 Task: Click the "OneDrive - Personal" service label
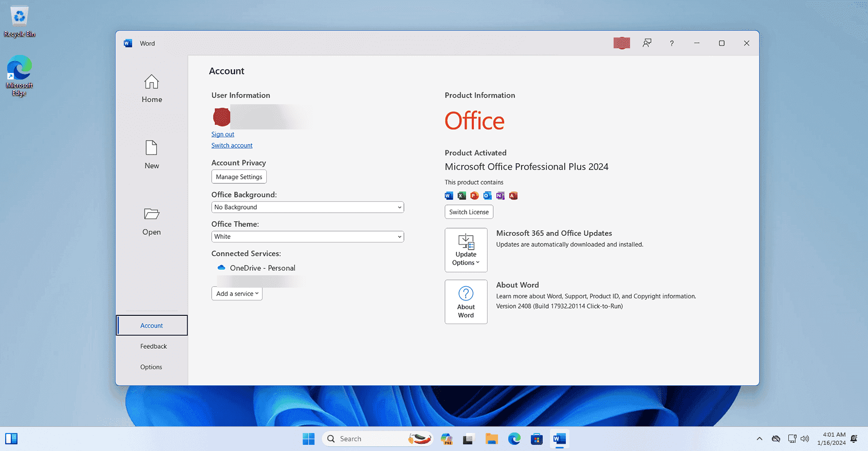coord(263,268)
